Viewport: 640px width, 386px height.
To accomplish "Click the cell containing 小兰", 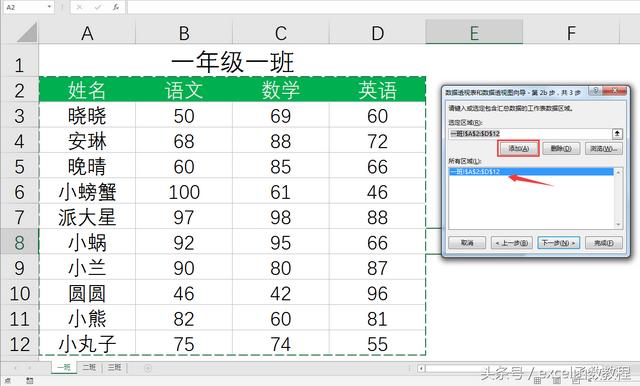I will [x=87, y=268].
